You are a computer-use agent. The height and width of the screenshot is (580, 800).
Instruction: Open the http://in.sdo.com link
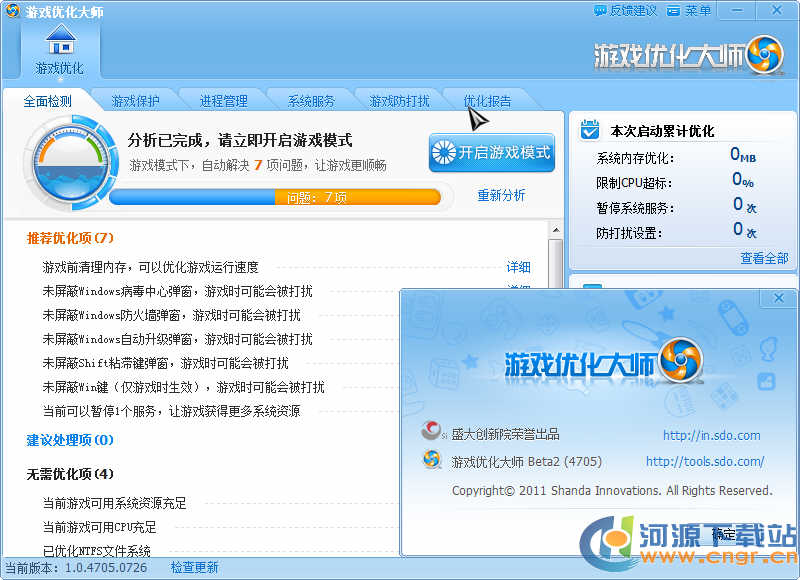[711, 435]
